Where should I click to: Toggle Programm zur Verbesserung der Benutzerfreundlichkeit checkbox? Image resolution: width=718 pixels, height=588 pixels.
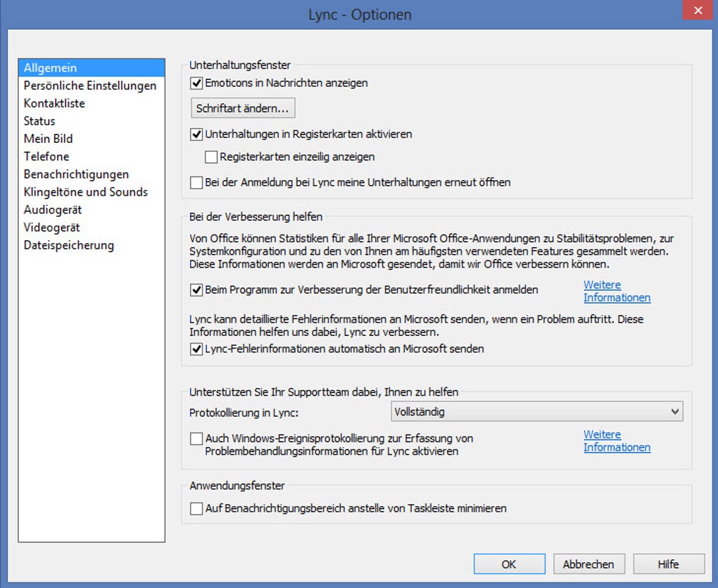(196, 290)
